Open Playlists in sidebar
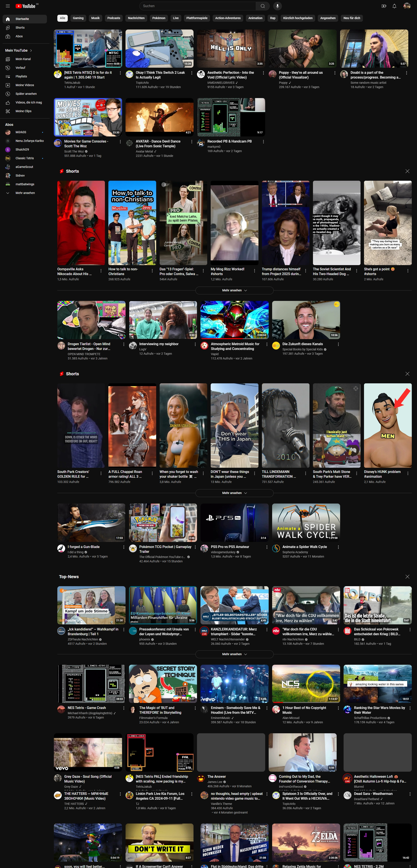The width and height of the screenshot is (417, 868). (25, 77)
